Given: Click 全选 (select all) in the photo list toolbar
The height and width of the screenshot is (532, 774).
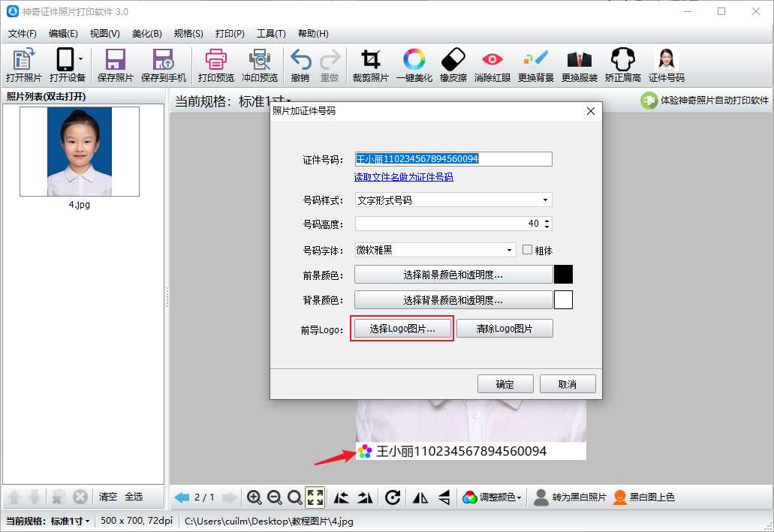Looking at the screenshot, I should (x=134, y=497).
